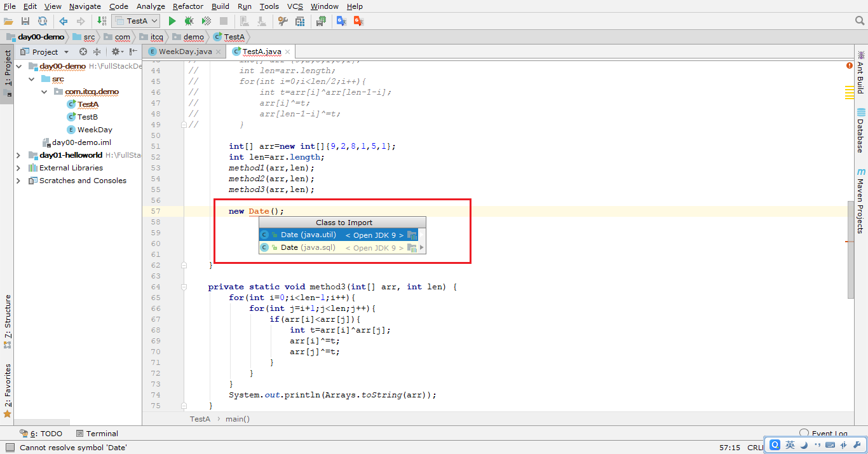Open Settings wrench icon in toolbar

point(283,21)
